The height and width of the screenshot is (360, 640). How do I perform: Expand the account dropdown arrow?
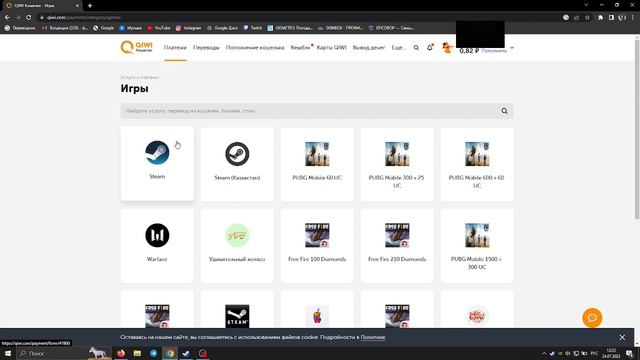[512, 48]
